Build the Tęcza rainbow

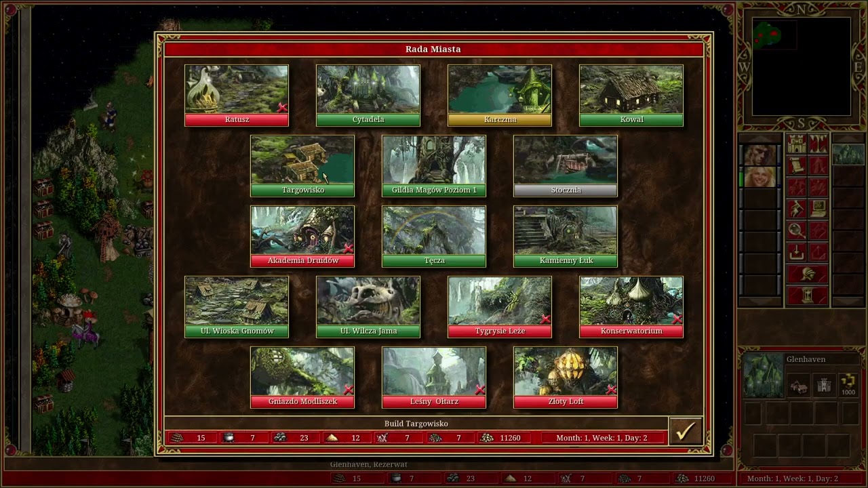click(434, 237)
